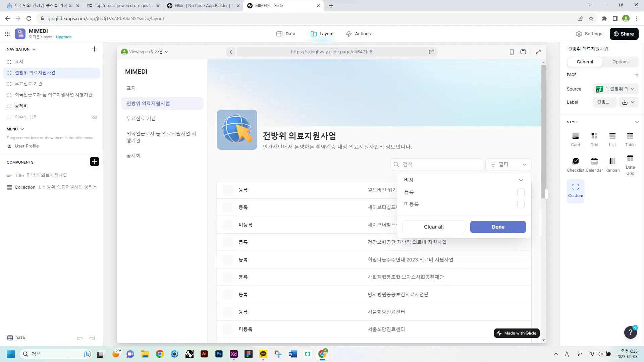Viewport: 644px width, 362px height.
Task: Open preview URL in new window
Action: click(431, 52)
